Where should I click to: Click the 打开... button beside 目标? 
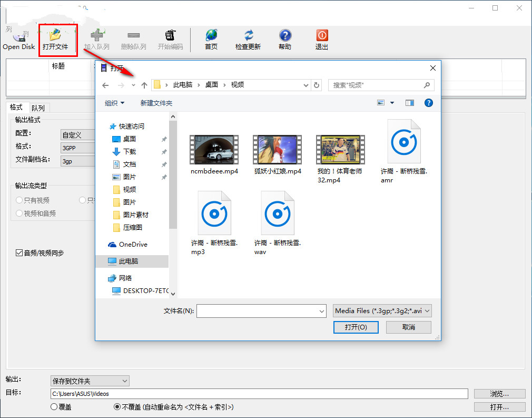499,407
